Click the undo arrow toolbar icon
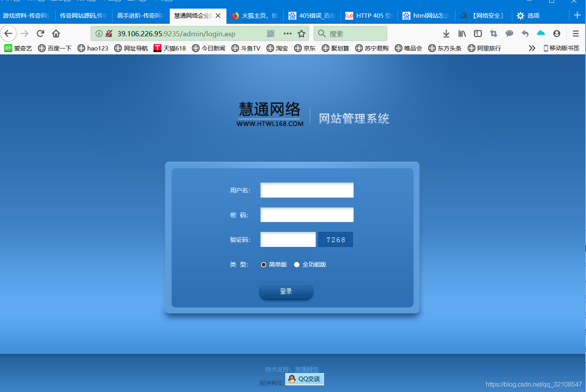Viewport: 586px width, 392px height. [525, 34]
